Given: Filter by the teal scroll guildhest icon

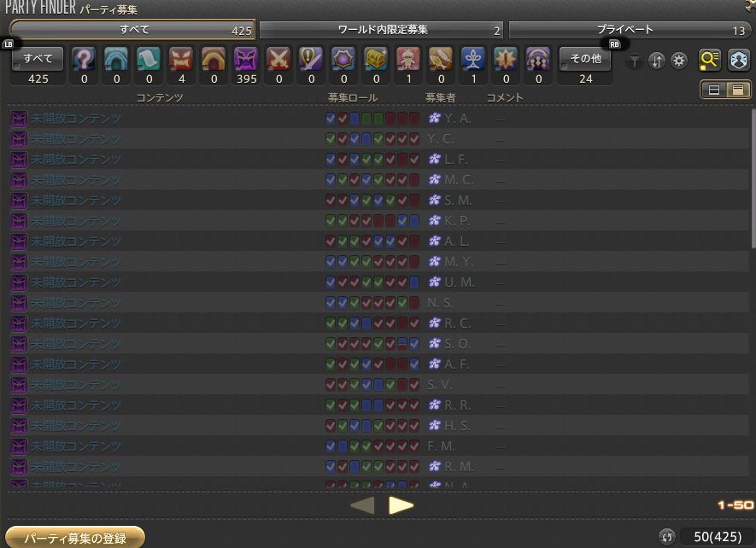Looking at the screenshot, I should point(149,59).
